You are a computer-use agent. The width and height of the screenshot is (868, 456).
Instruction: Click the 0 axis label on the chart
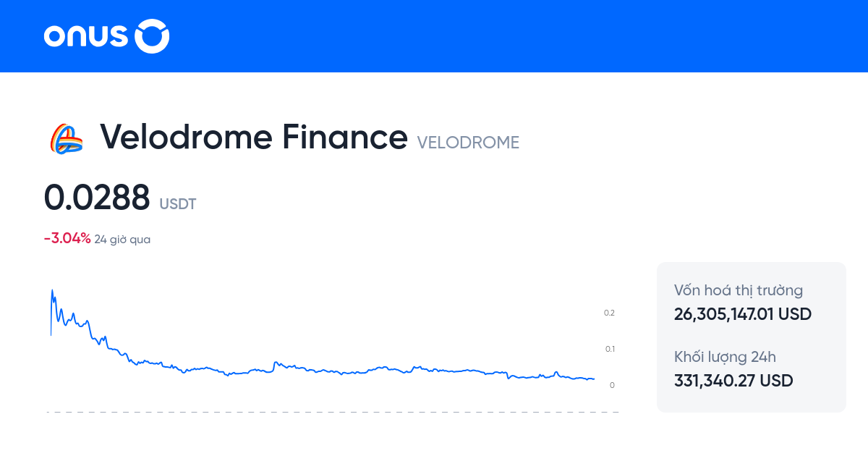612,385
